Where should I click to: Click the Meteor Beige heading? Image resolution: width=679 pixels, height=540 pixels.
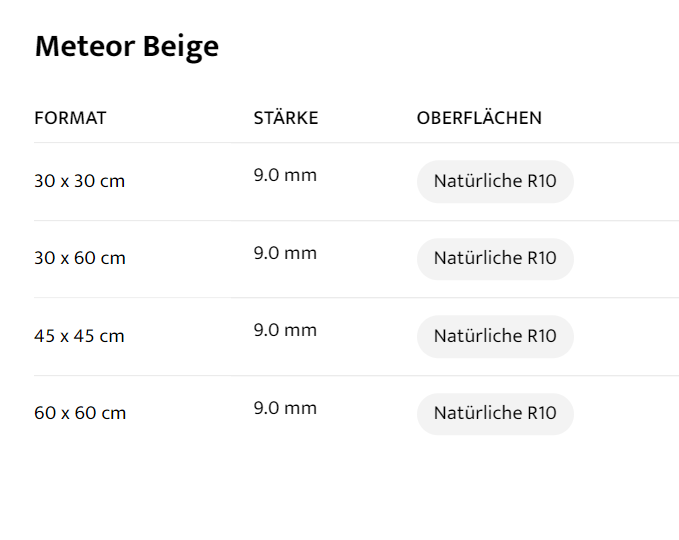tap(126, 47)
